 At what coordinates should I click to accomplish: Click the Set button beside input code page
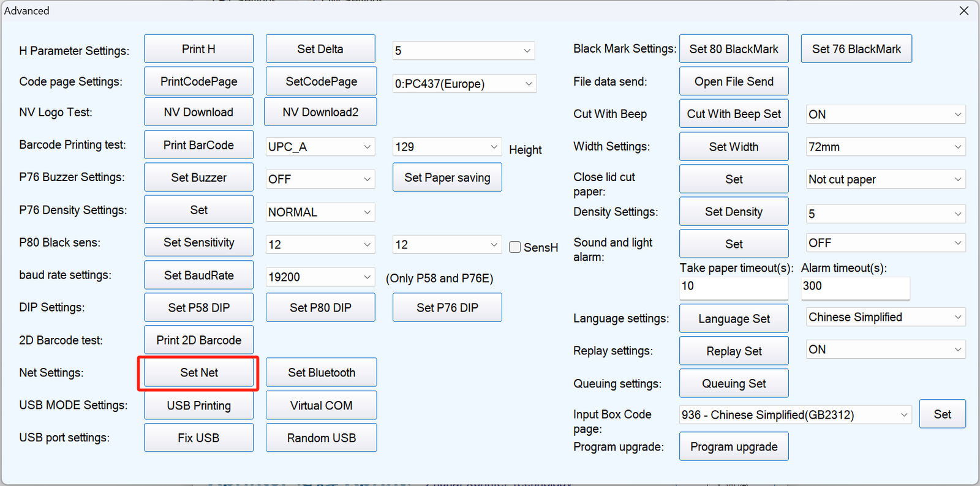pyautogui.click(x=942, y=414)
